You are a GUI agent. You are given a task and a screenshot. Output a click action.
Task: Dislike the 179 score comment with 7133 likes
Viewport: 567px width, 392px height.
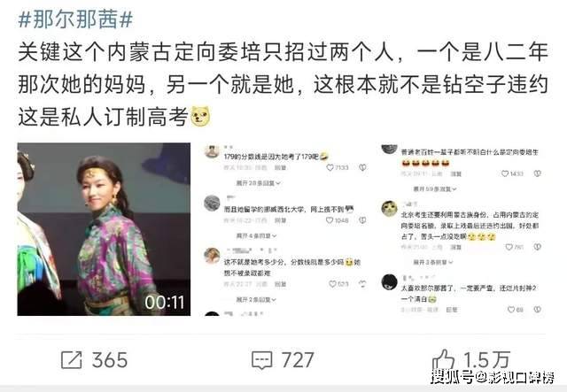[362, 167]
